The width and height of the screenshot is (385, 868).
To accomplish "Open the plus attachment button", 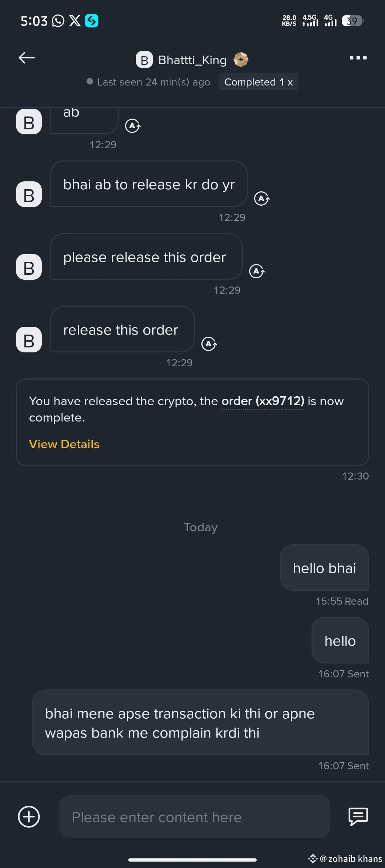I will tap(29, 817).
